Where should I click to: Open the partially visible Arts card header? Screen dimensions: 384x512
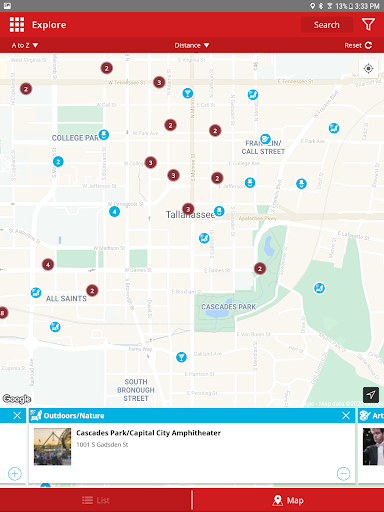371,415
